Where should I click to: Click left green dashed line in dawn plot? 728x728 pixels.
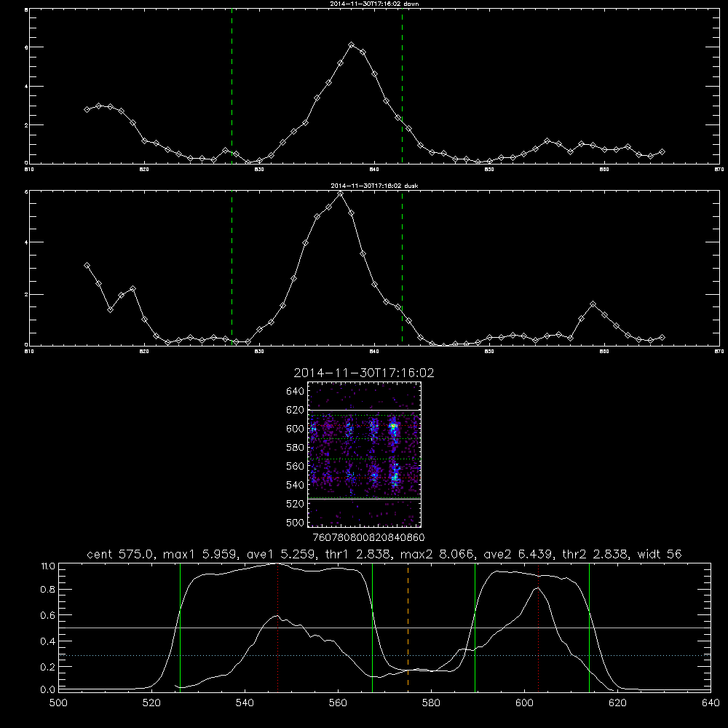232,87
